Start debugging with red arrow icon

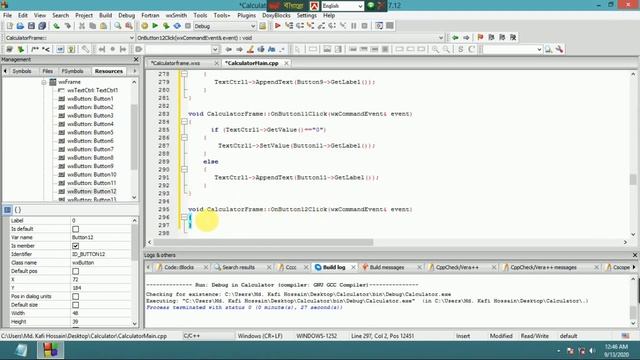278,26
